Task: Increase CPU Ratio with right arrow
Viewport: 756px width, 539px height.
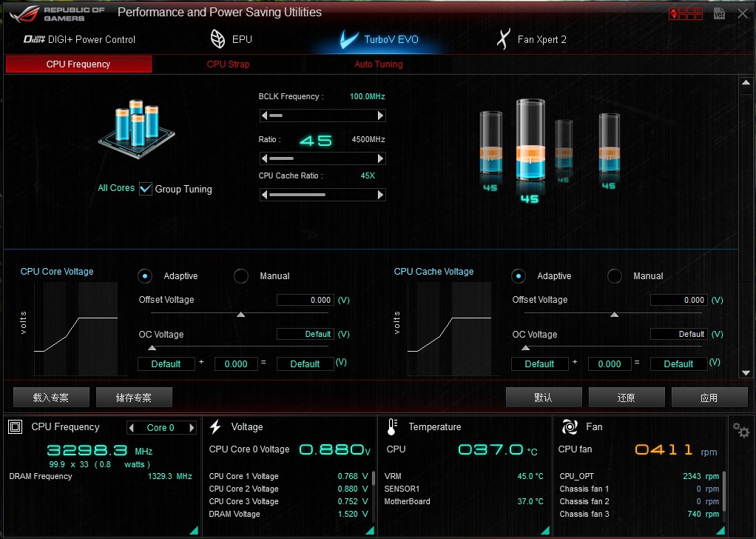Action: coord(380,158)
